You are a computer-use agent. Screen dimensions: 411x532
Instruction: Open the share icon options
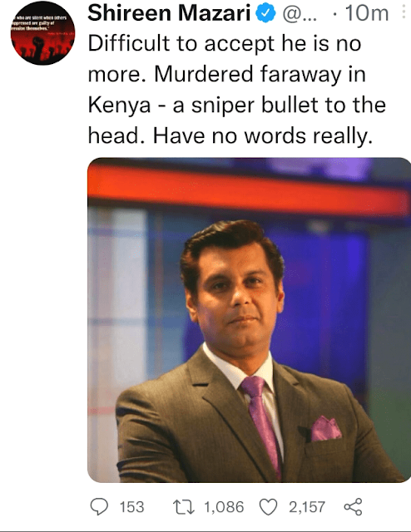click(x=354, y=507)
